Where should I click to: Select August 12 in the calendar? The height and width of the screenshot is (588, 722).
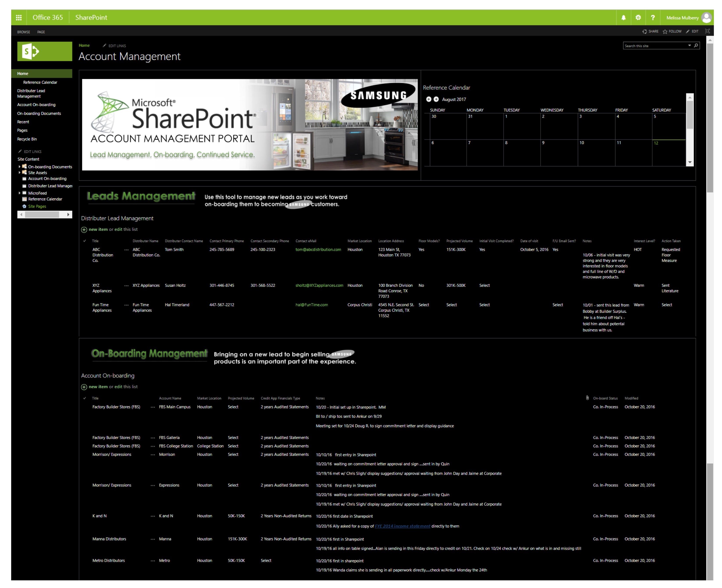tap(669, 153)
